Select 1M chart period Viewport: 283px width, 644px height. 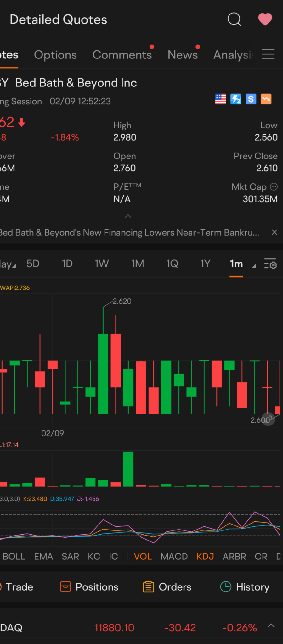[x=138, y=264]
